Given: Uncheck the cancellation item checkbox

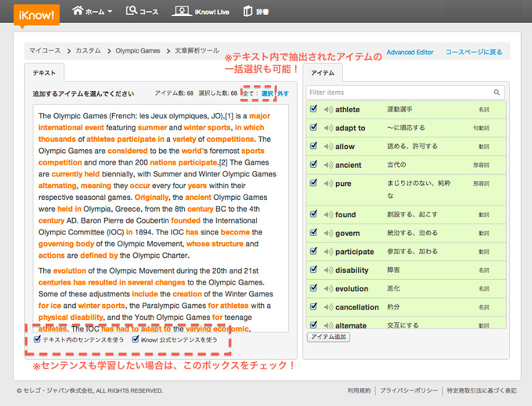Looking at the screenshot, I should [314, 306].
